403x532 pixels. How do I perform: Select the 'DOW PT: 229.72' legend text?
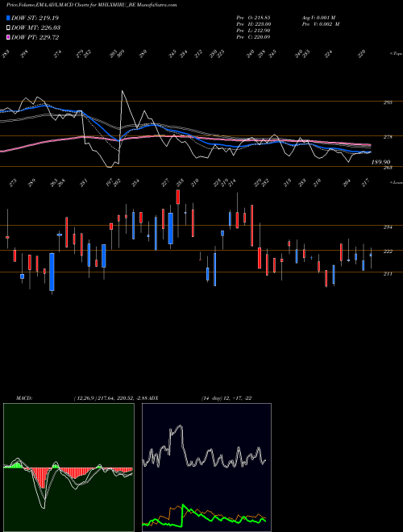[35, 37]
